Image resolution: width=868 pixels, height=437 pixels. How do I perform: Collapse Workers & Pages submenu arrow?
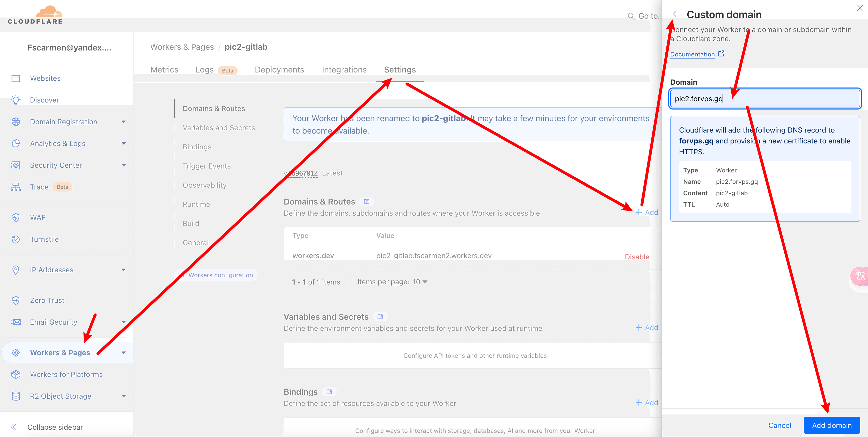point(124,353)
